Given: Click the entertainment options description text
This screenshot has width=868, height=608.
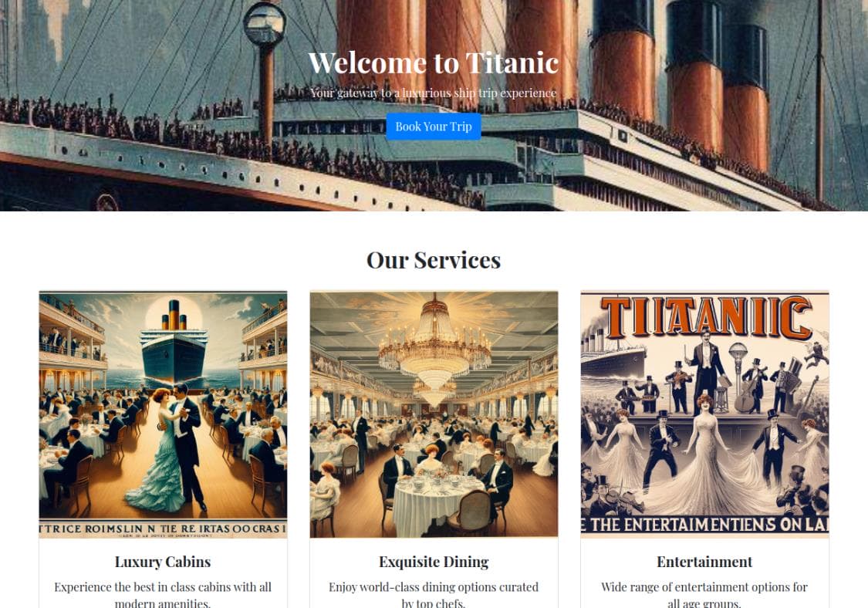Looking at the screenshot, I should click(704, 594).
